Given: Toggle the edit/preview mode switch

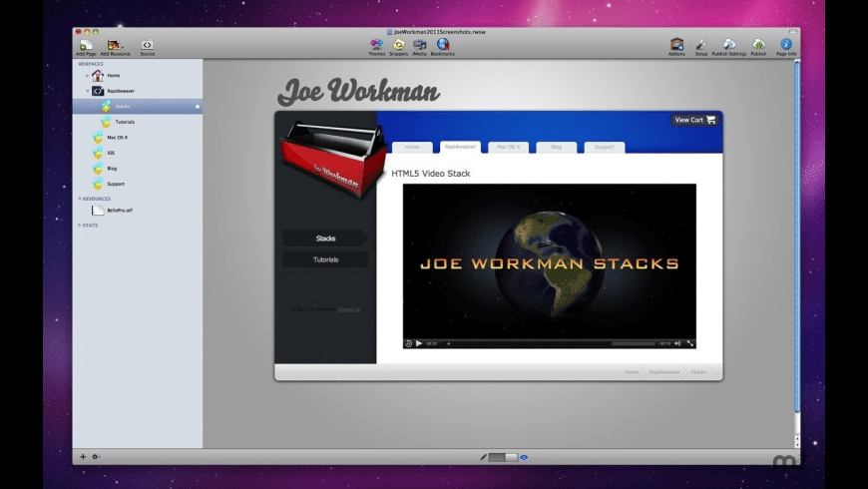Looking at the screenshot, I should coord(503,457).
